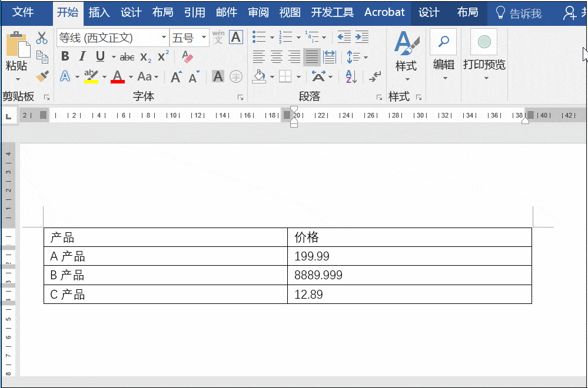Align text left
588x388 pixels.
click(259, 57)
